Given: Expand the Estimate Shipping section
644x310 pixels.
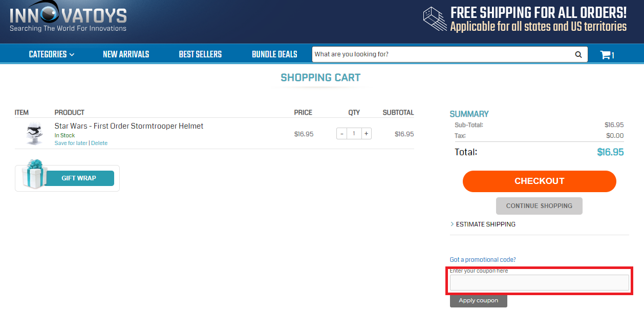Looking at the screenshot, I should (x=483, y=224).
